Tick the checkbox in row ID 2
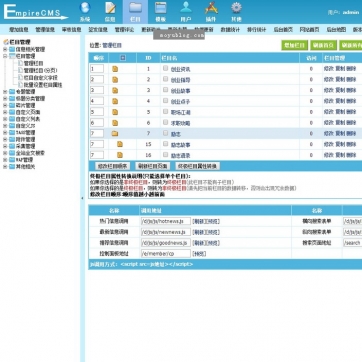The height and width of the screenshot is (362, 362). (165, 79)
